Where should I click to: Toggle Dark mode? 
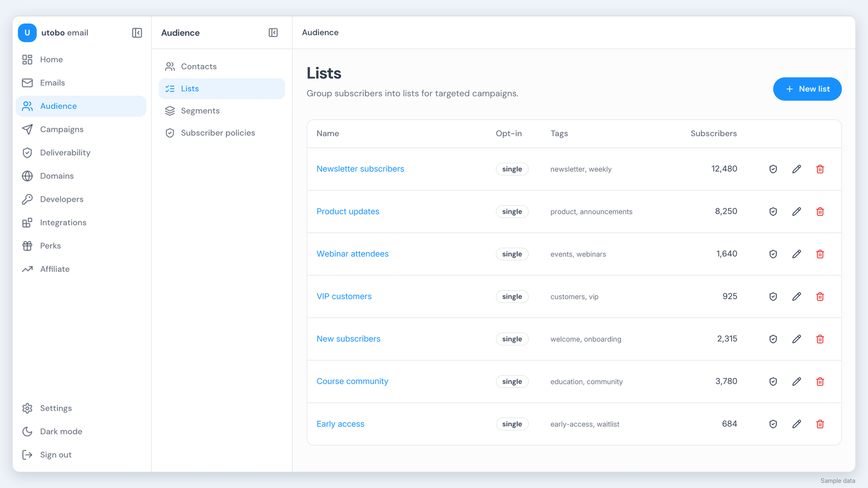[x=81, y=432]
